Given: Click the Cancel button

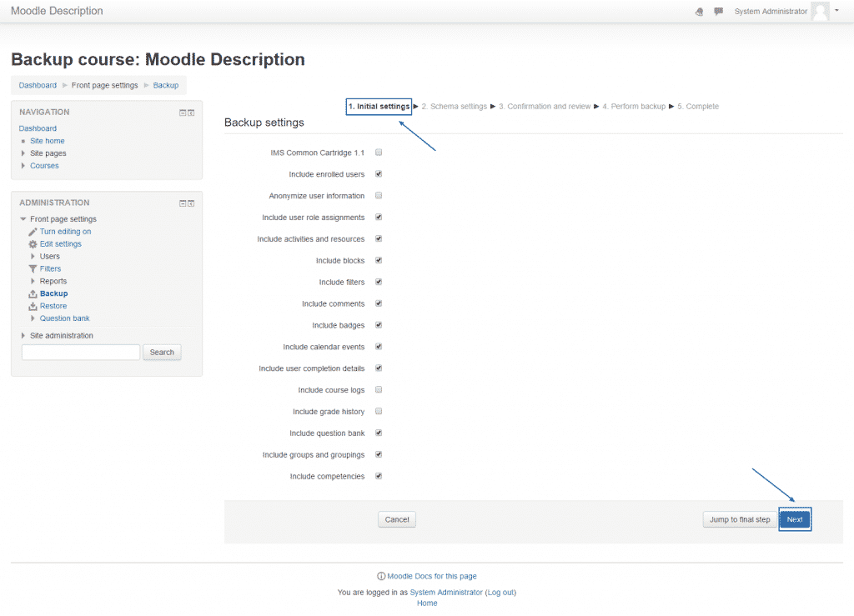Looking at the screenshot, I should click(397, 519).
